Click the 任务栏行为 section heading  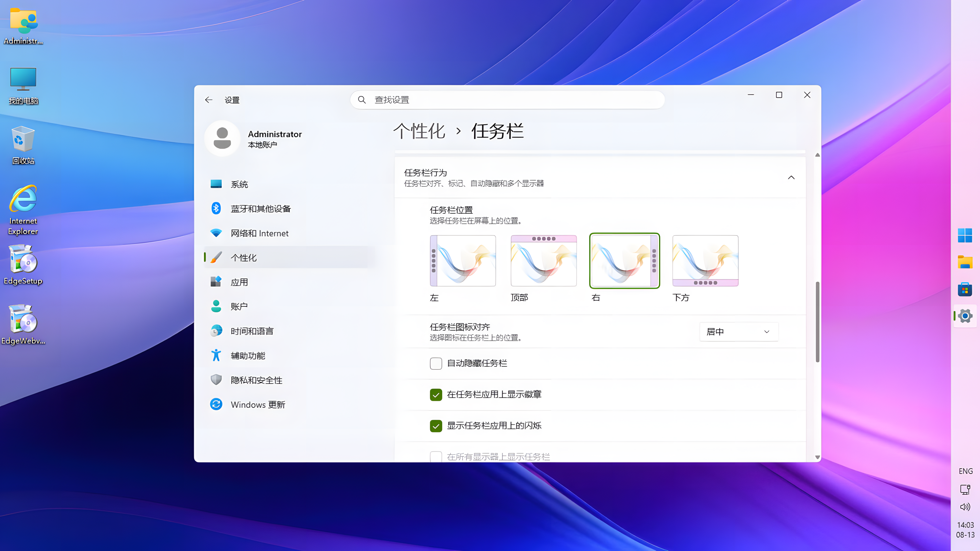[x=425, y=173]
